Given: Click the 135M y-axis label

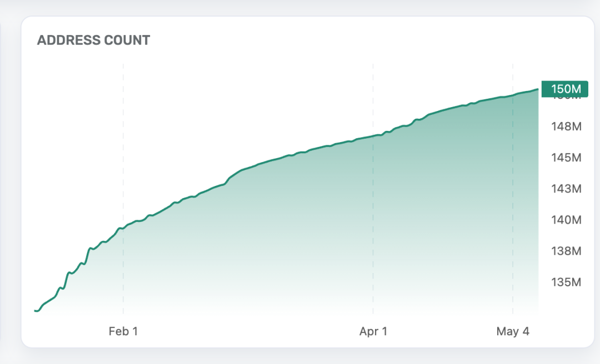Looking at the screenshot, I should click(566, 282).
